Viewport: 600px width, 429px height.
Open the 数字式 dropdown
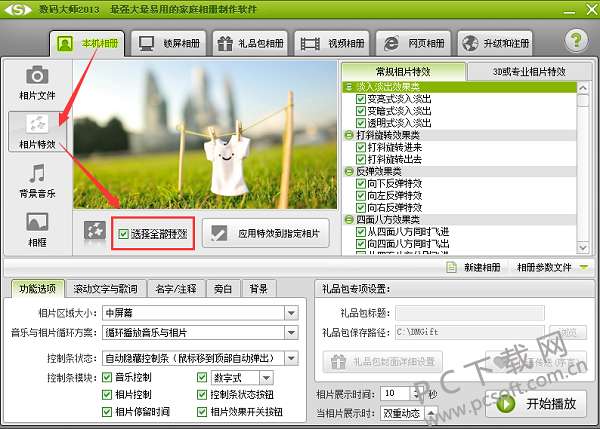click(x=266, y=378)
